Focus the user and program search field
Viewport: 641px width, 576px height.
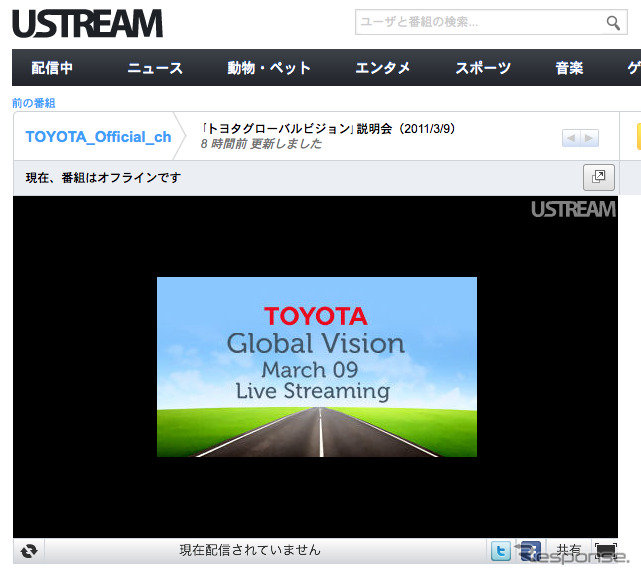[491, 22]
